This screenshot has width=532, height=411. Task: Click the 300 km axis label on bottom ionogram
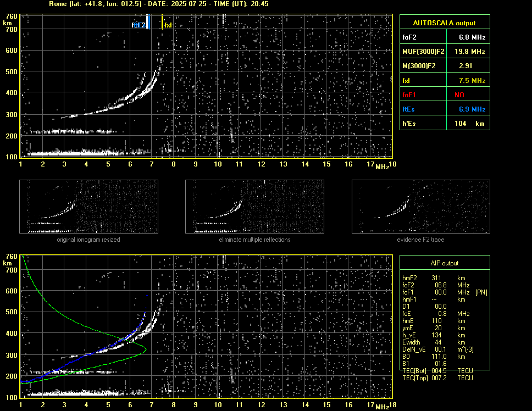coord(11,355)
